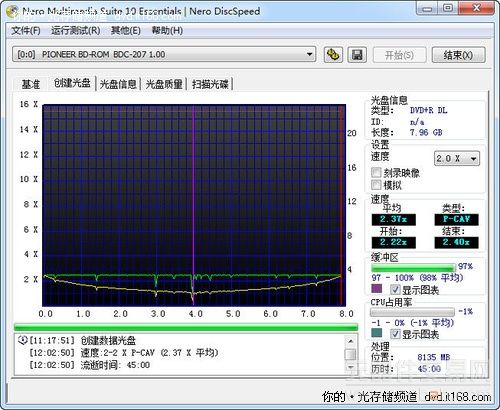Click the purple layer-break marker in graph
500x410 pixels.
pyautogui.click(x=193, y=205)
